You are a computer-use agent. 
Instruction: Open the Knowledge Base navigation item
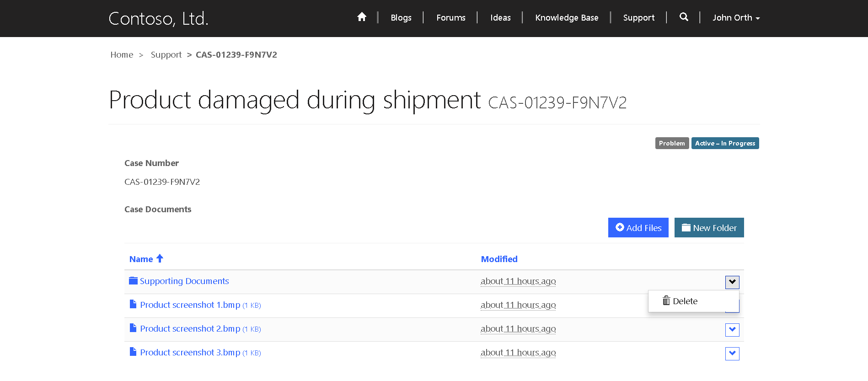coord(567,18)
